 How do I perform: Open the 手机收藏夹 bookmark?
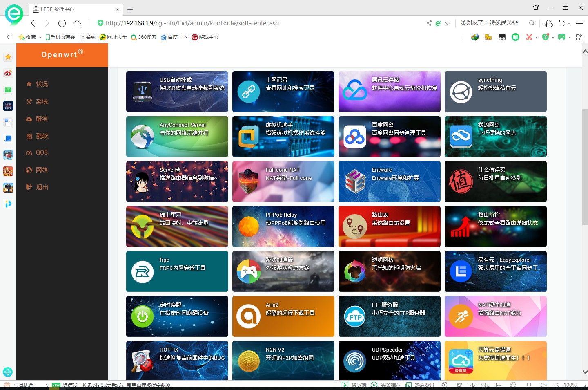click(x=60, y=37)
